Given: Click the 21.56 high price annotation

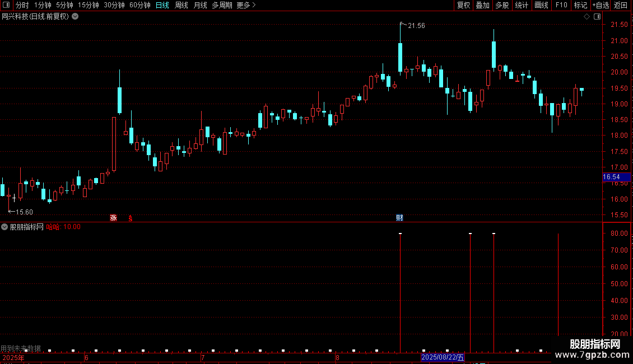Looking at the screenshot, I should click(416, 26).
